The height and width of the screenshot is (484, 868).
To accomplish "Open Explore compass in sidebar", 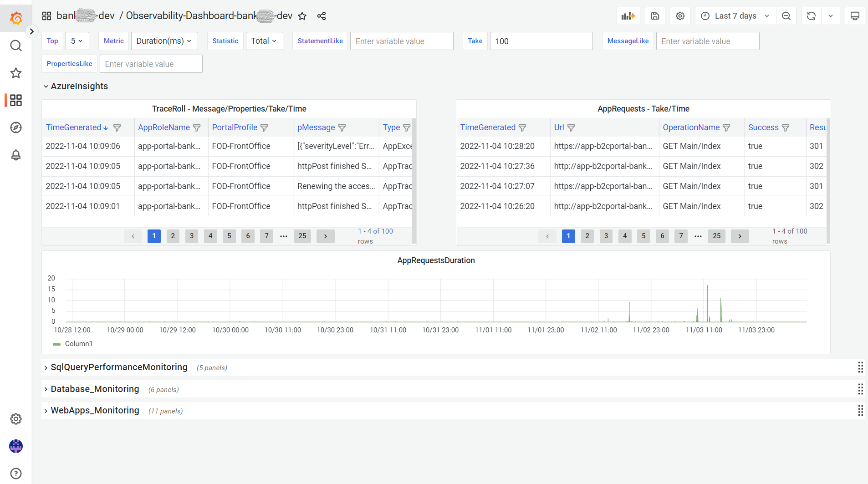I will (16, 127).
